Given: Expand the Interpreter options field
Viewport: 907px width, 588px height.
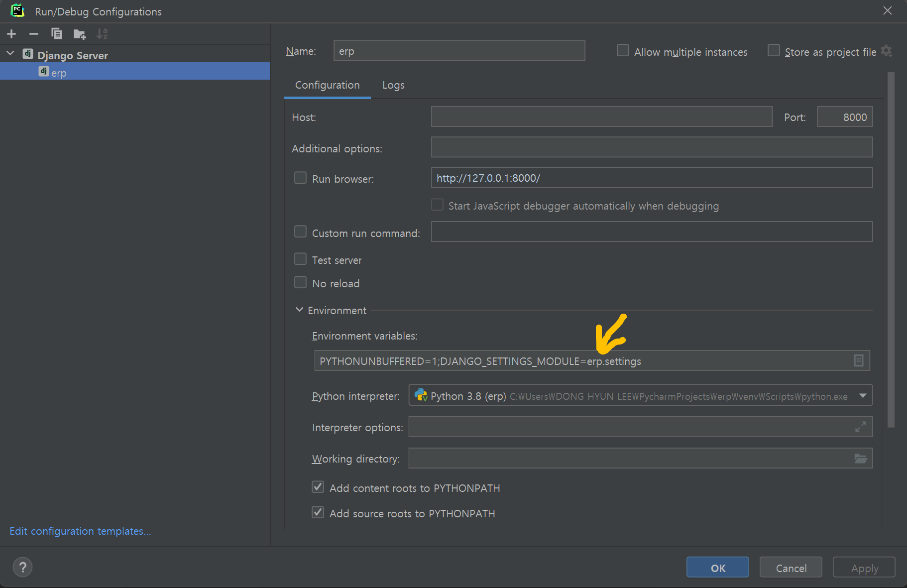Looking at the screenshot, I should click(x=861, y=427).
